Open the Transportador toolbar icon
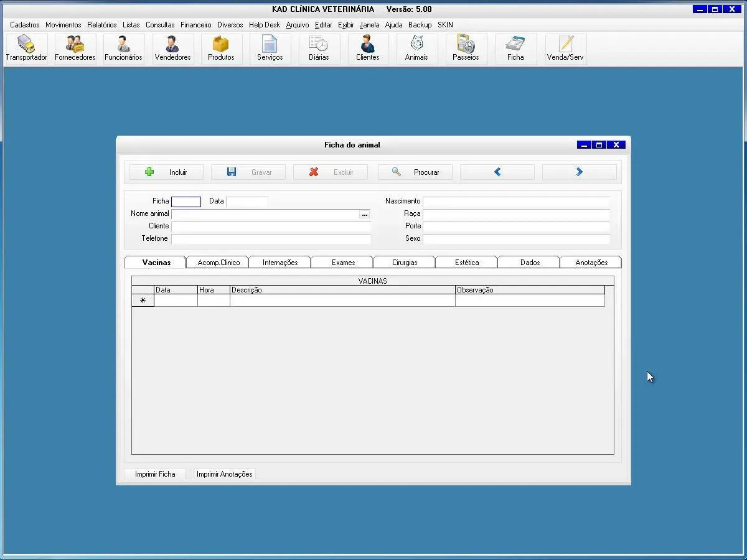 click(x=26, y=49)
